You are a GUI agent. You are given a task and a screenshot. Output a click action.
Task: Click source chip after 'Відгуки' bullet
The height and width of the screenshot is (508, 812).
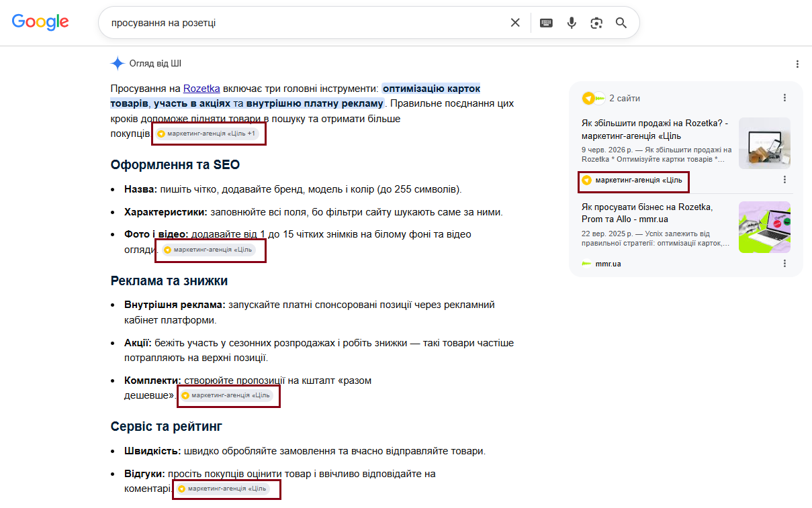[222, 489]
